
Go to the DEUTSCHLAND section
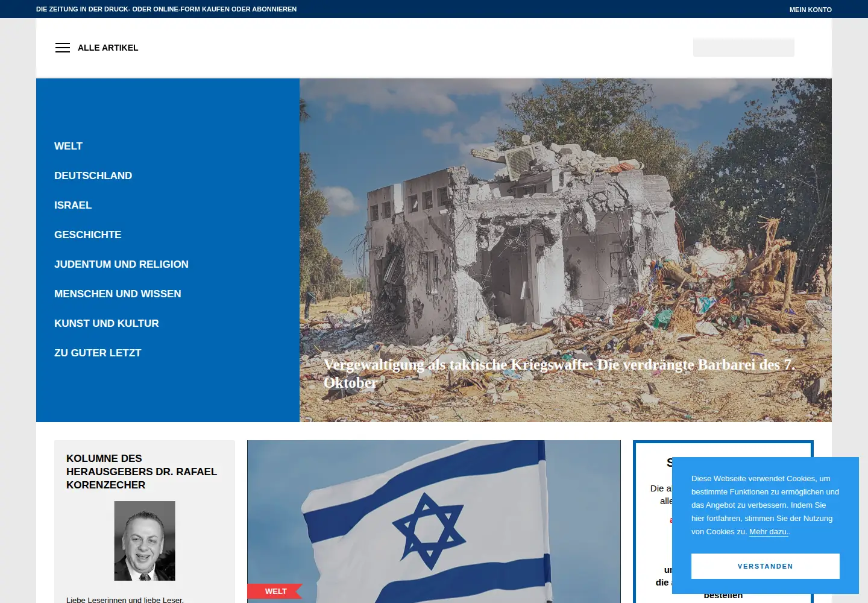[93, 175]
